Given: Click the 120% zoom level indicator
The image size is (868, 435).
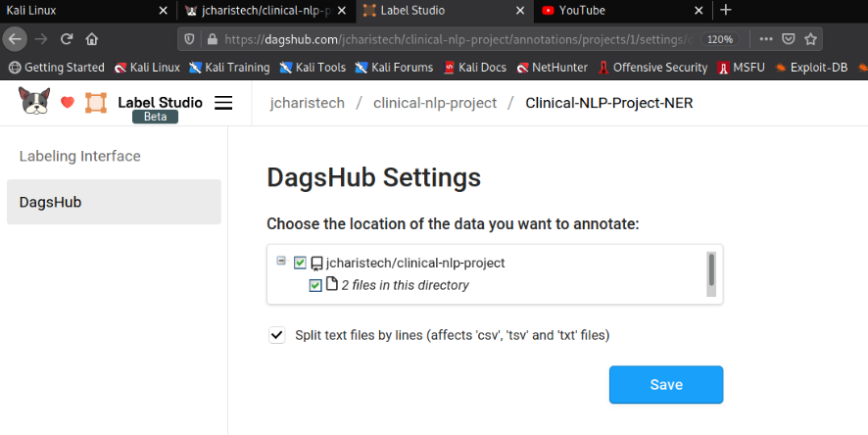Looking at the screenshot, I should pos(720,39).
